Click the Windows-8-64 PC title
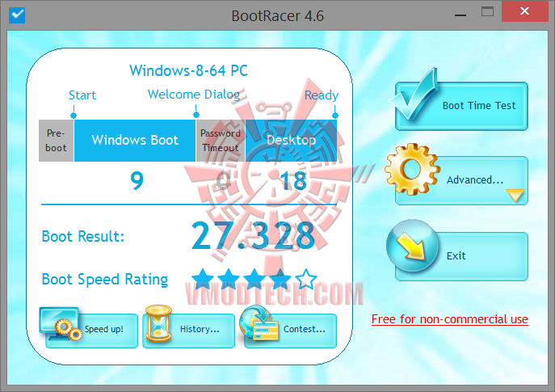 [189, 70]
